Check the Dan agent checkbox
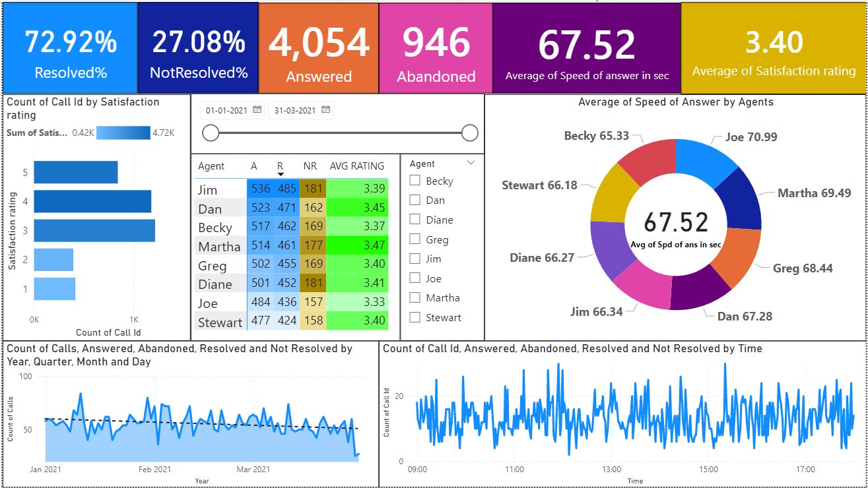Screen dimensions: 868x488 (x=415, y=200)
